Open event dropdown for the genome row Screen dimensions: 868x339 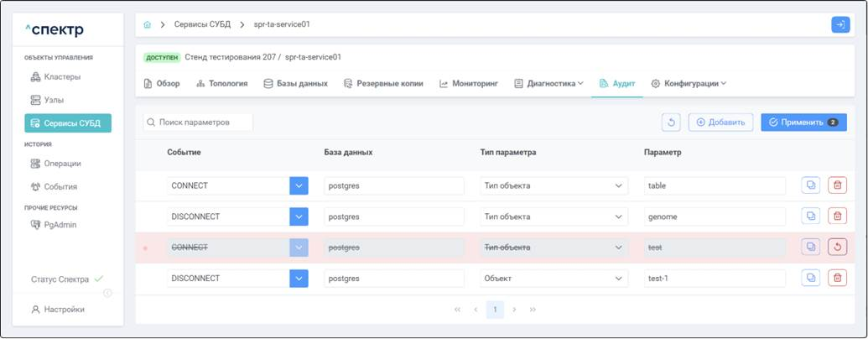coord(299,216)
